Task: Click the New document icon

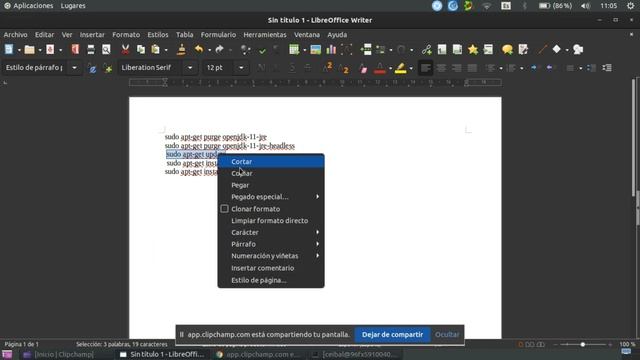Action: (9, 49)
